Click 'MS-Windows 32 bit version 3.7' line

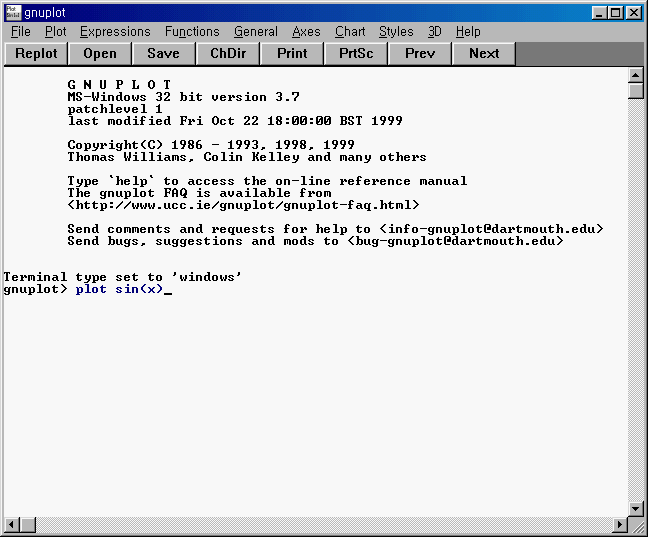point(183,97)
